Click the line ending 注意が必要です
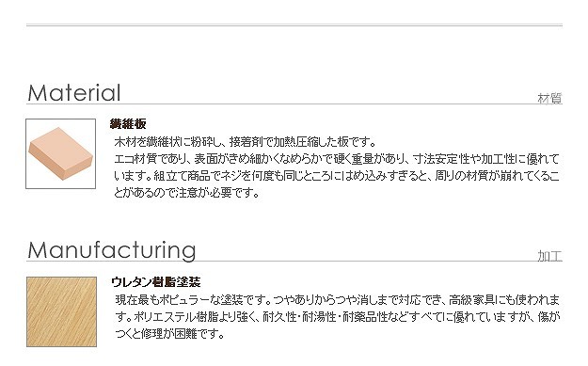The height and width of the screenshot is (366, 588). click(x=187, y=193)
